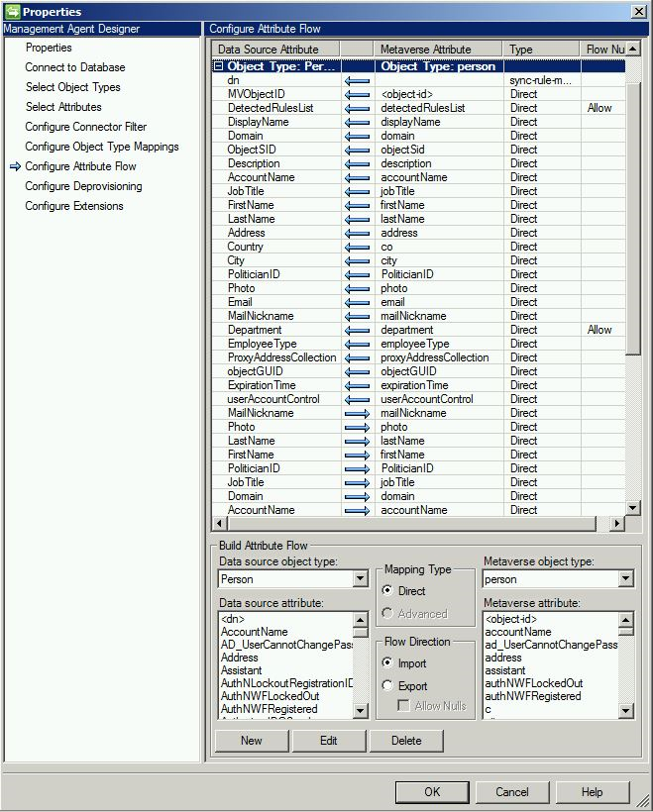653x812 pixels.
Task: Select the exported MailNickname row
Action: pyautogui.click(x=418, y=413)
